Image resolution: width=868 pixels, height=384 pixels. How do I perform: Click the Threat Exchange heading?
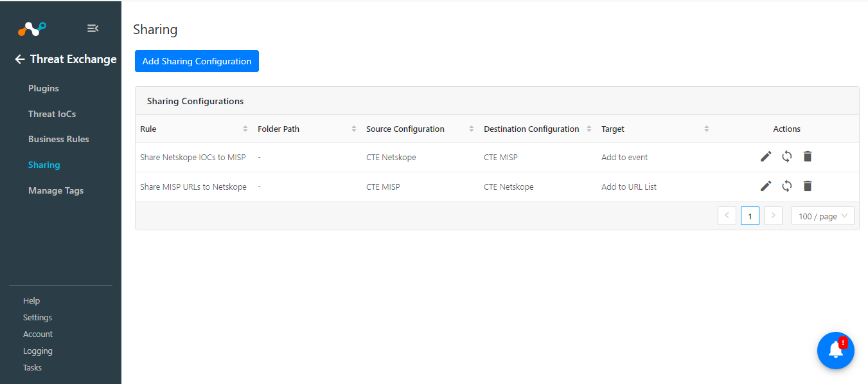(x=73, y=59)
